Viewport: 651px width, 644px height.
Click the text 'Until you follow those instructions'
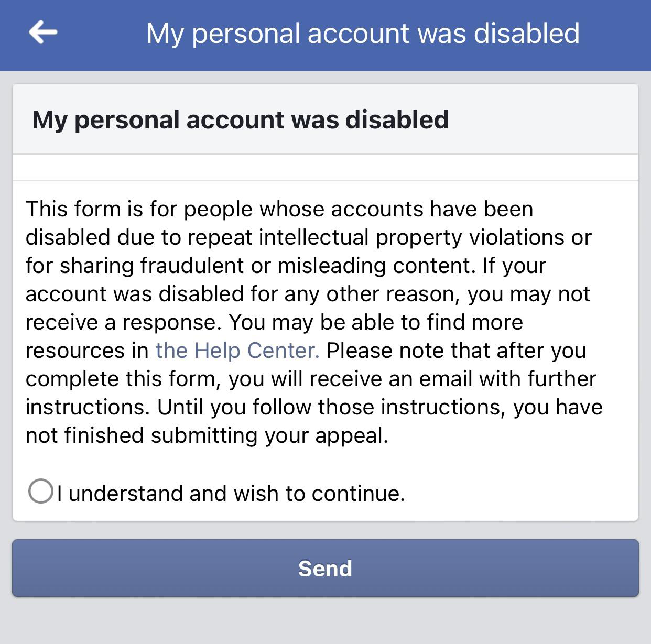click(x=331, y=407)
